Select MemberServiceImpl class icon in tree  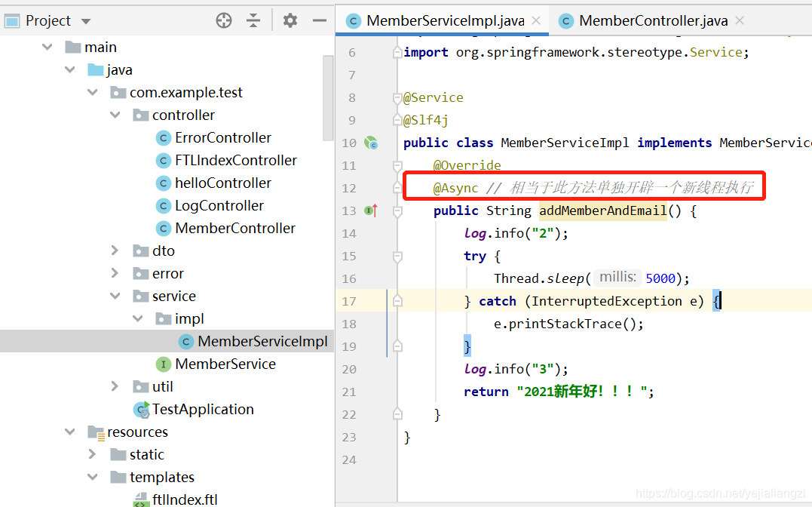[186, 342]
